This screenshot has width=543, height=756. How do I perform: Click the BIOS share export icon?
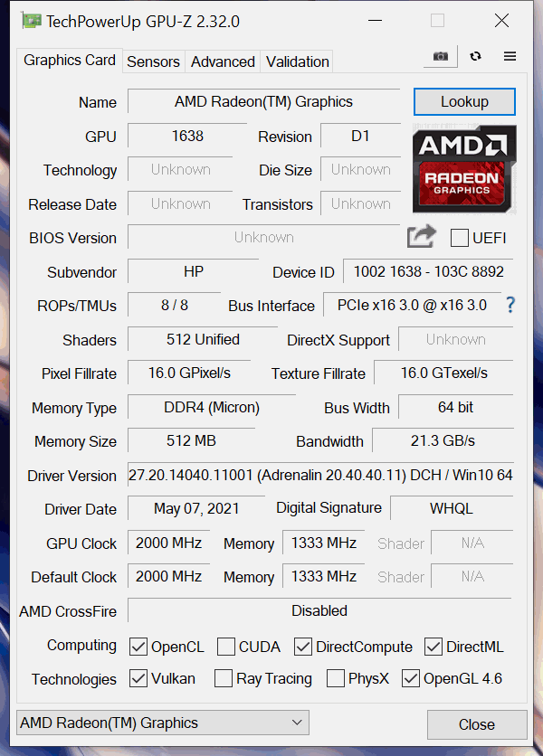[x=422, y=236]
